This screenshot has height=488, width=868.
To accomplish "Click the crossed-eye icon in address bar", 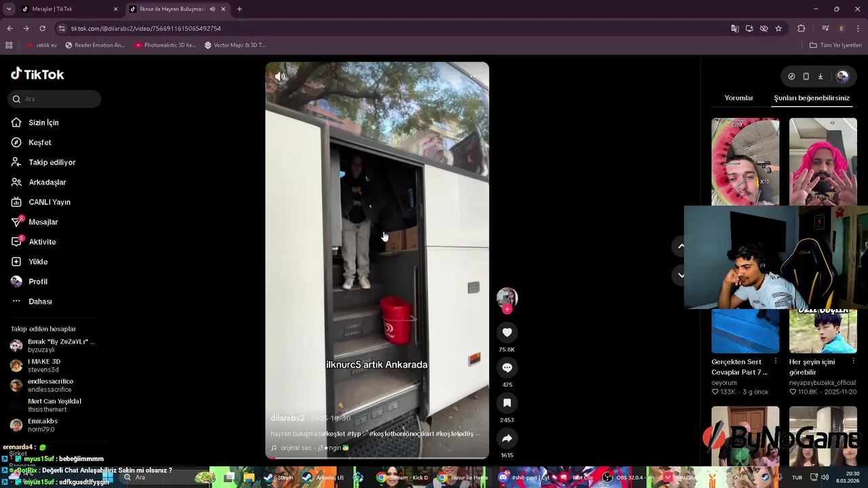I will point(764,28).
